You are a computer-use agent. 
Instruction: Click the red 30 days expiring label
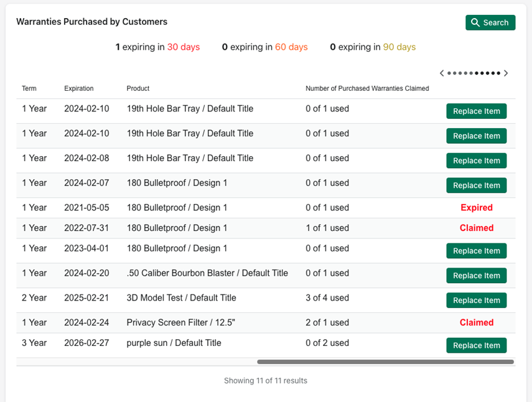point(184,47)
